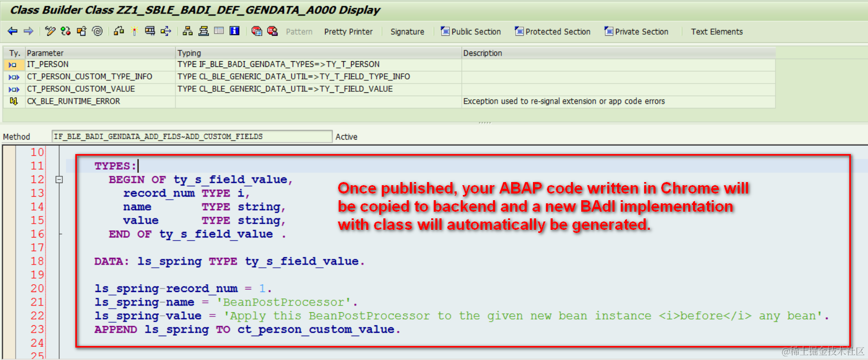Click the record_num TYPE i line
Viewport: 868px width, 360px height.
click(x=186, y=193)
